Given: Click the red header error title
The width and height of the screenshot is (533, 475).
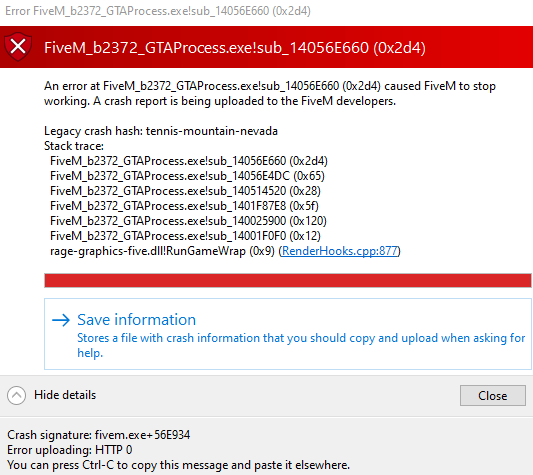Looking at the screenshot, I should 235,48.
